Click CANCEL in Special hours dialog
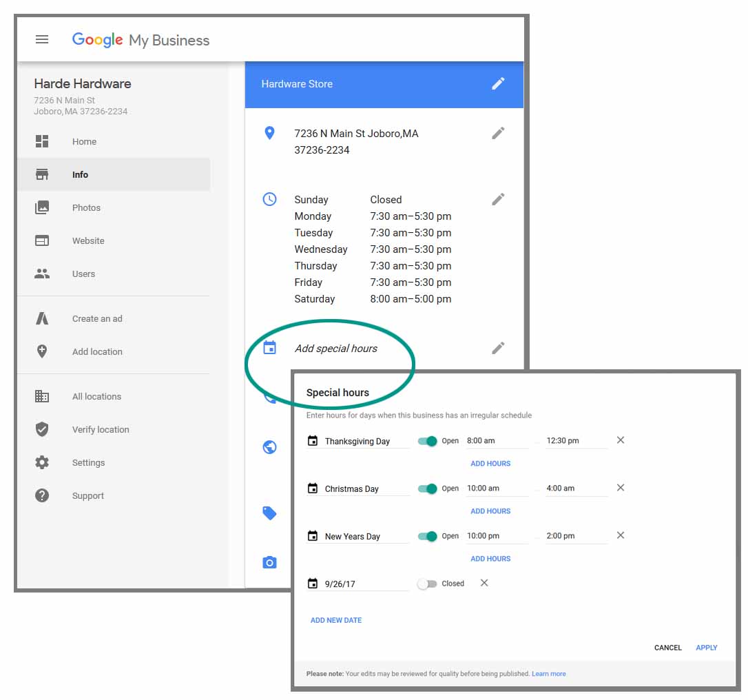The width and height of the screenshot is (748, 700). [x=668, y=648]
